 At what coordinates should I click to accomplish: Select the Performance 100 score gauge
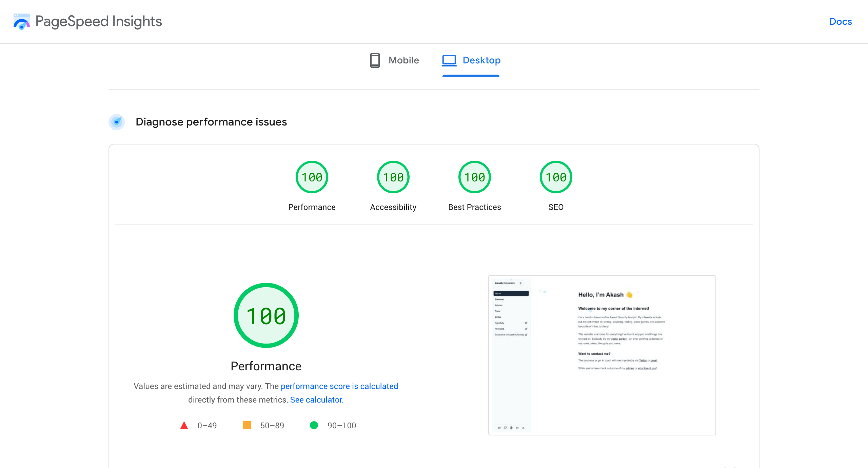312,177
